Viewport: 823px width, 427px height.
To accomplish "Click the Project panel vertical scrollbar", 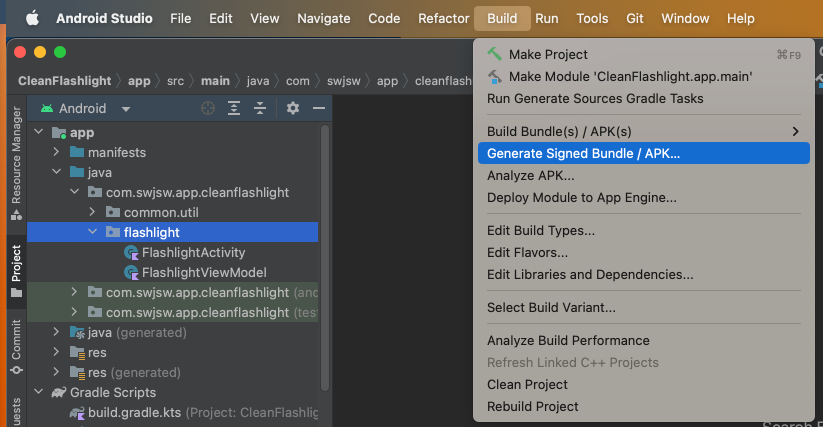I will [x=325, y=257].
